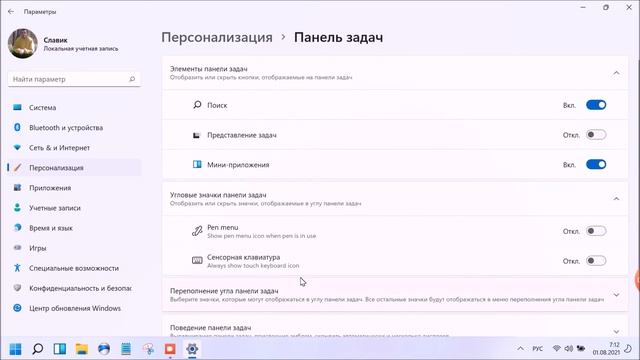Viewport: 640px width, 360px height.
Task: Enable the Представление задач toggle
Action: [596, 135]
